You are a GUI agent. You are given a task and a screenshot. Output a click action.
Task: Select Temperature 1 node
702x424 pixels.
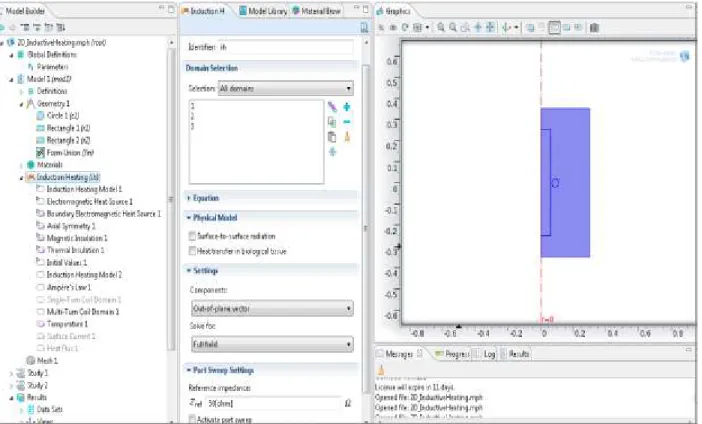67,324
